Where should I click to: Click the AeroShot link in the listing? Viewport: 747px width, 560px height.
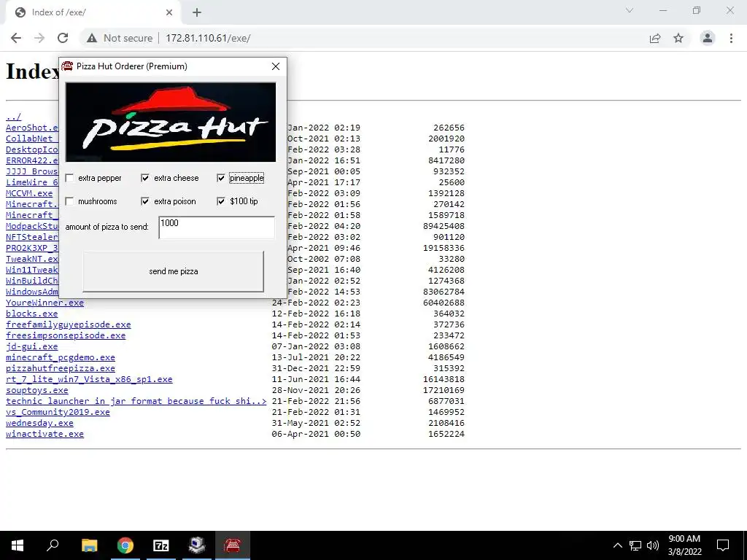point(32,128)
